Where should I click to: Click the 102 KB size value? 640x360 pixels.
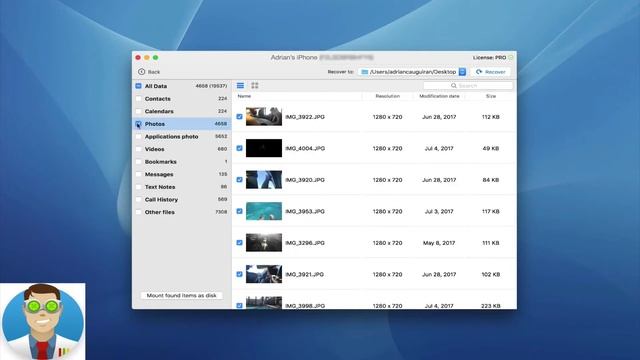pos(491,274)
